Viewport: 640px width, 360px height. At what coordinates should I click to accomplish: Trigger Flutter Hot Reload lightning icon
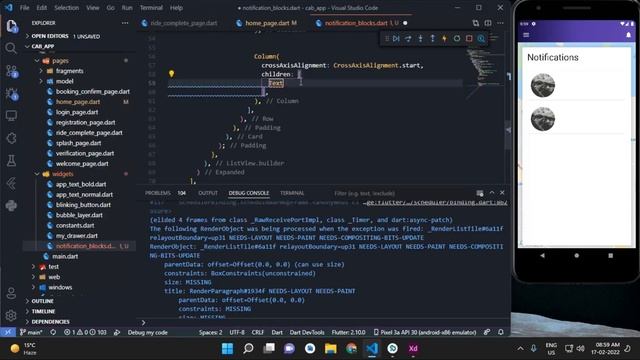pyautogui.click(x=444, y=38)
